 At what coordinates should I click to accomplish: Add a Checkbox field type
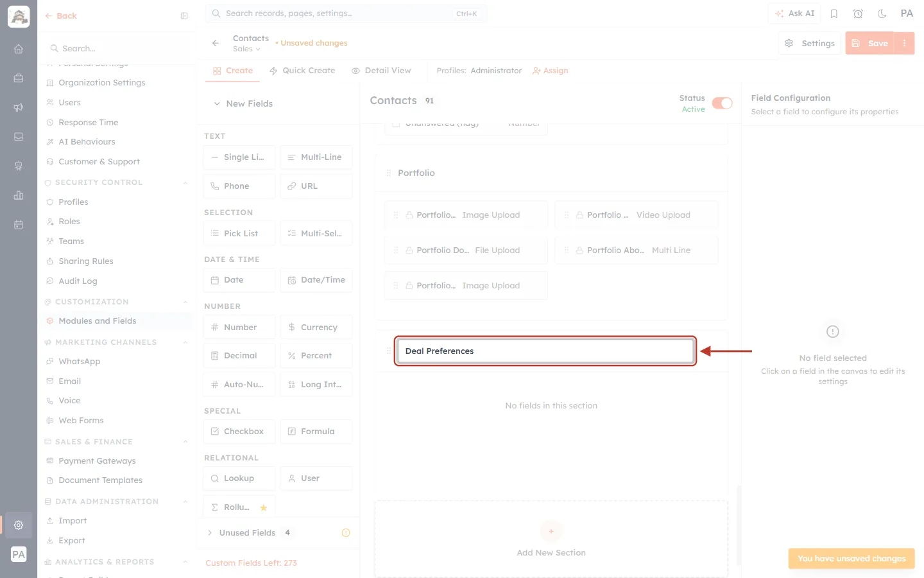[x=239, y=431]
